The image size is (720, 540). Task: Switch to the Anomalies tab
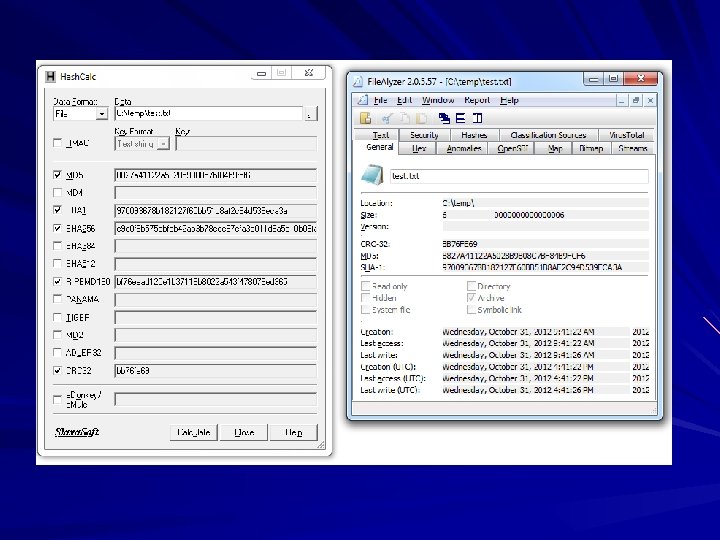464,148
